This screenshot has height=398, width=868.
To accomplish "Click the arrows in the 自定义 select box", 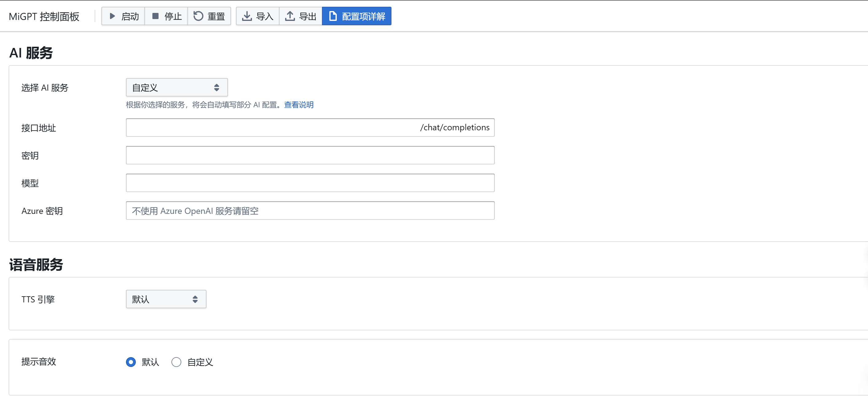I will (217, 88).
